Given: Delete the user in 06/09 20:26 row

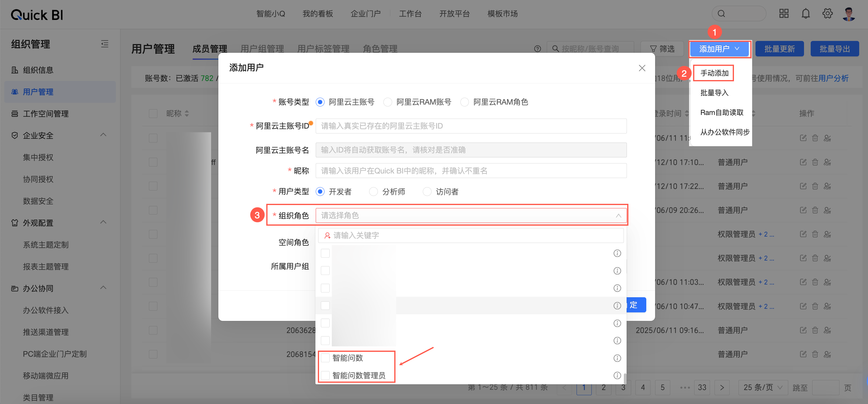Looking at the screenshot, I should coord(815,210).
